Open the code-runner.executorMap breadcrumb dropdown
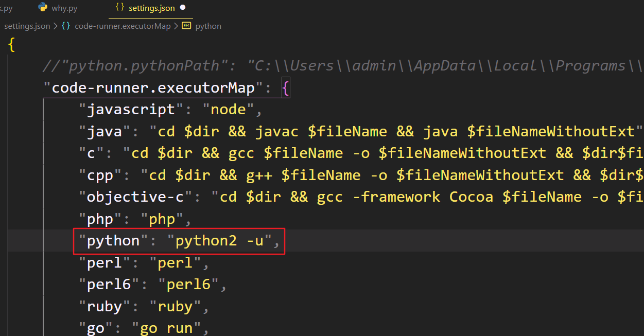 pyautogui.click(x=123, y=26)
